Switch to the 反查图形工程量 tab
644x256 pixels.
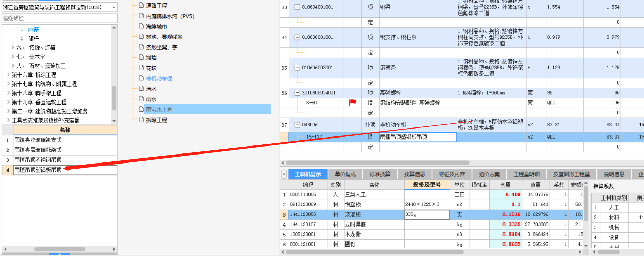tap(571, 174)
